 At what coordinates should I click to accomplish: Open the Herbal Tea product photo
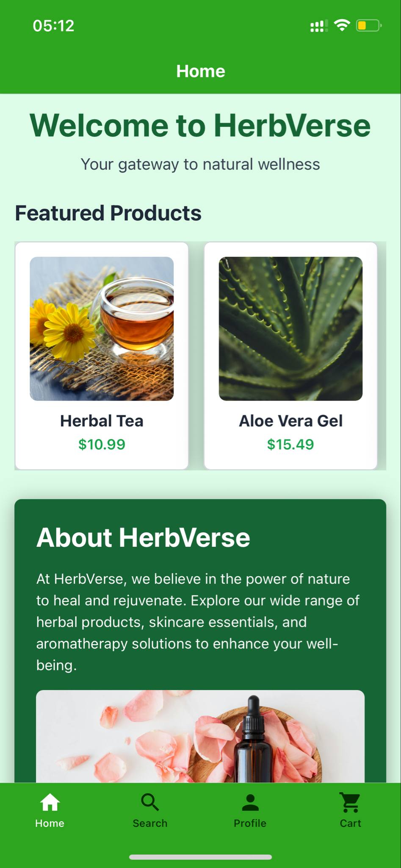click(102, 328)
